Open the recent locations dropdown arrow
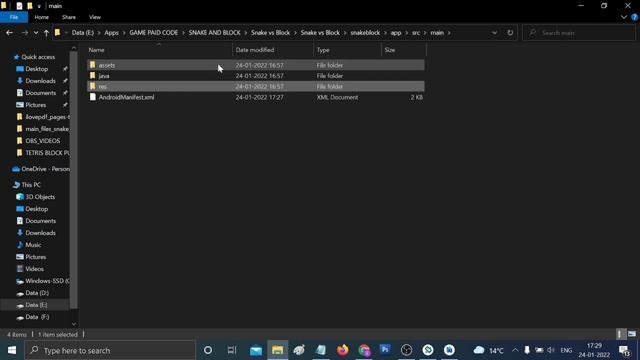Viewport: 640px width, 360px height. 36,33
